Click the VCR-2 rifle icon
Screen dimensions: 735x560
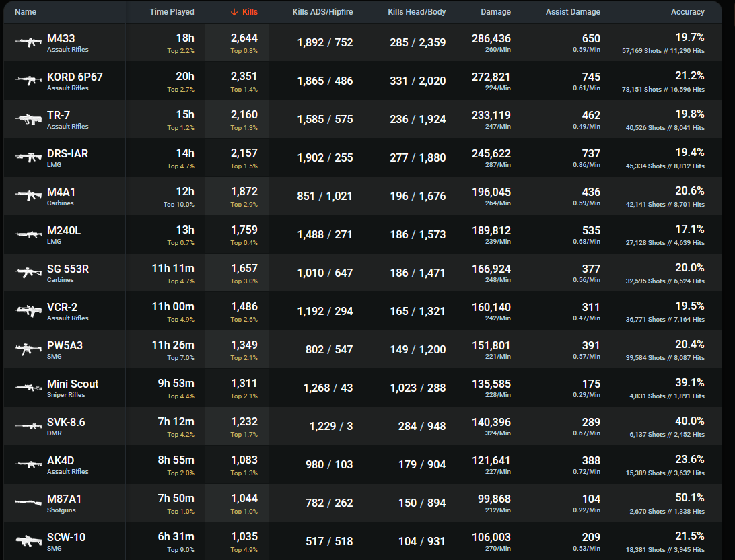(28, 311)
